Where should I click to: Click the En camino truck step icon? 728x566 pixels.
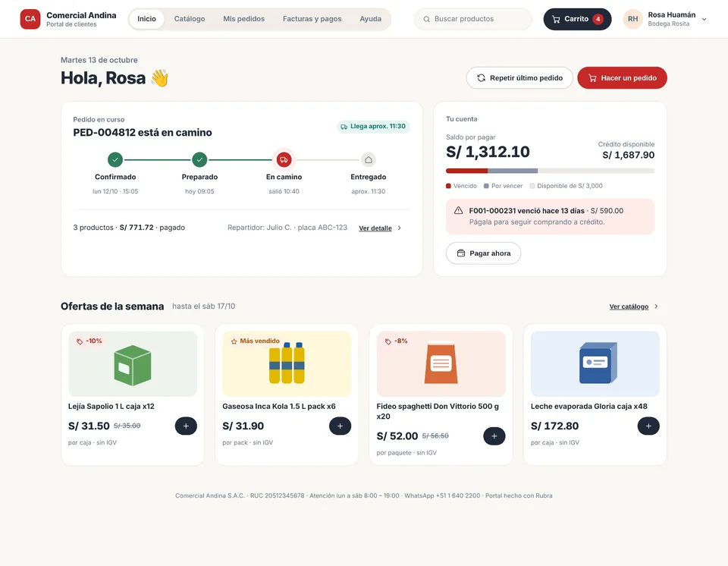tap(284, 160)
